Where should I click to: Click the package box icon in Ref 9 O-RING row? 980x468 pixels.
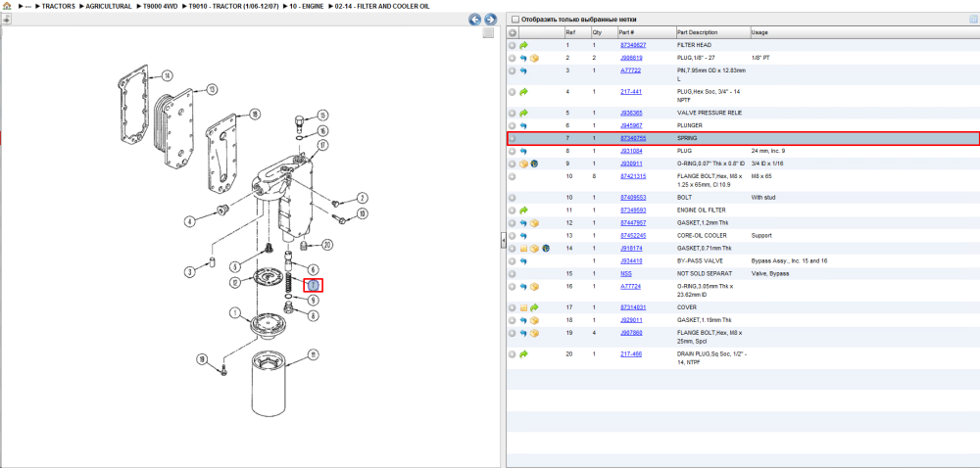point(523,164)
